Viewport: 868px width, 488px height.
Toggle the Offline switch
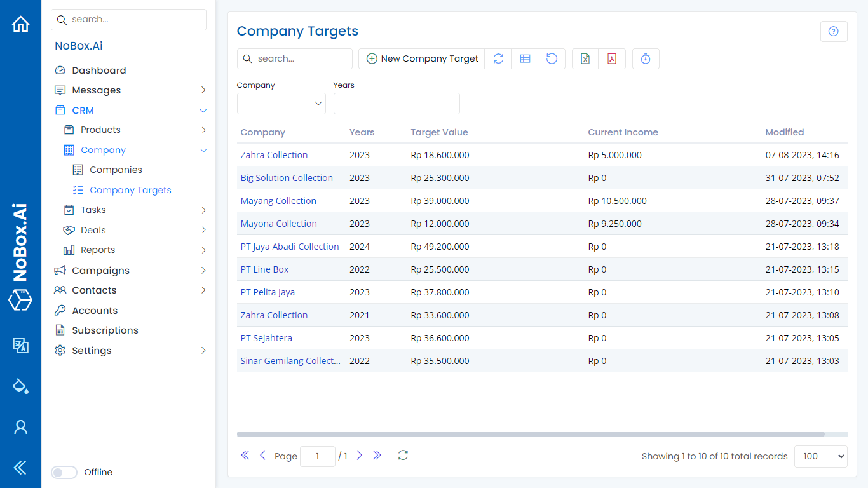(x=64, y=472)
